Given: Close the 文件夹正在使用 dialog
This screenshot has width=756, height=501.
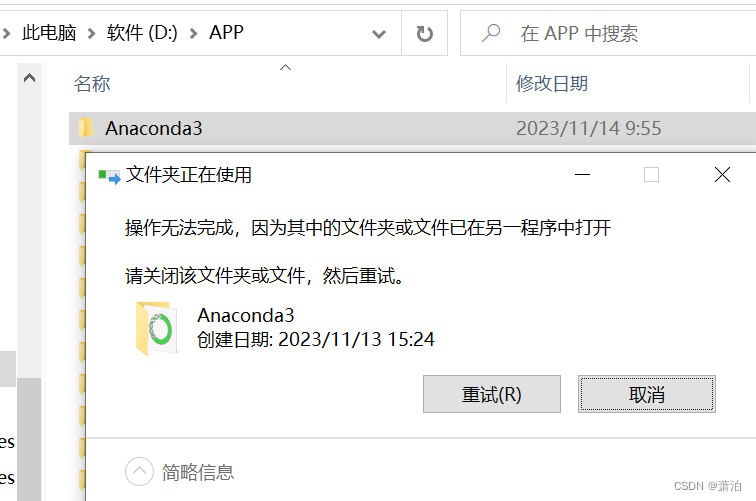Looking at the screenshot, I should [722, 175].
